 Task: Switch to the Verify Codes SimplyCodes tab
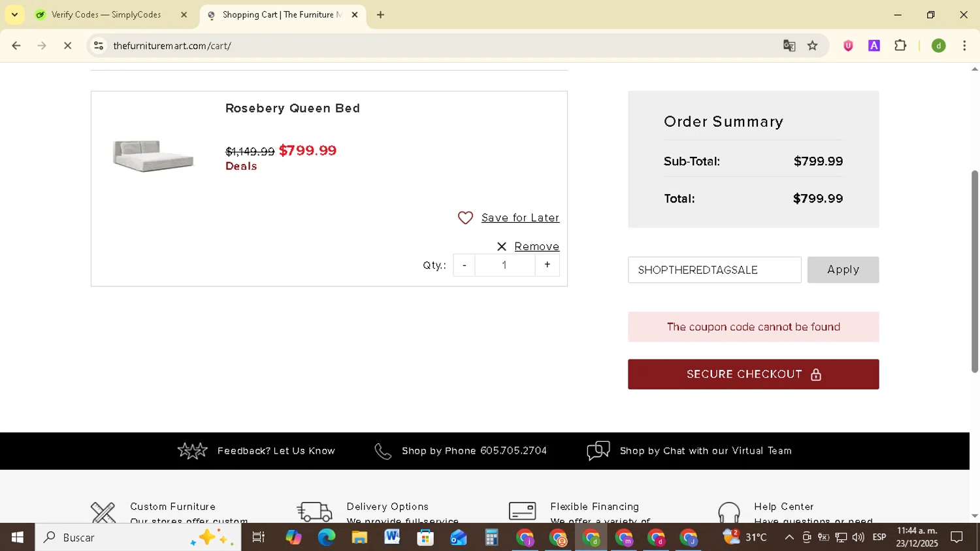[105, 14]
